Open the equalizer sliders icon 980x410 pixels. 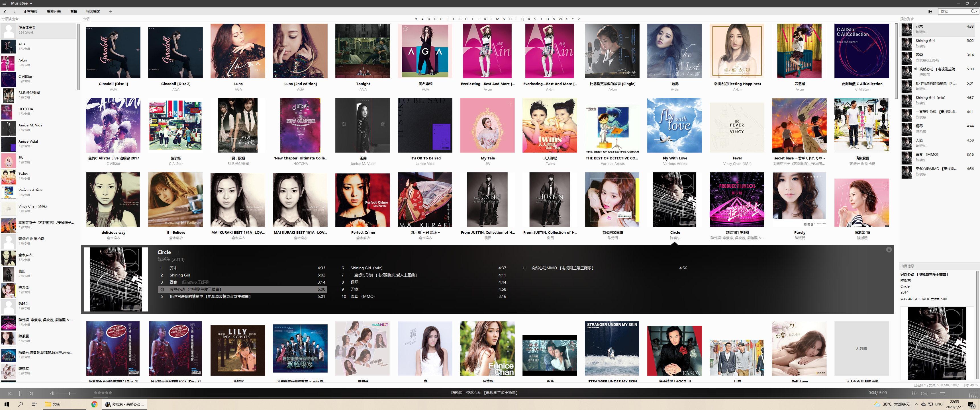point(914,393)
